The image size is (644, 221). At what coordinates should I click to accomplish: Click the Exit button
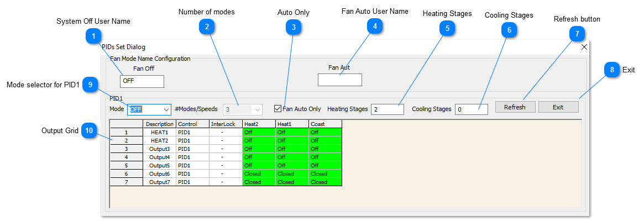coord(558,107)
